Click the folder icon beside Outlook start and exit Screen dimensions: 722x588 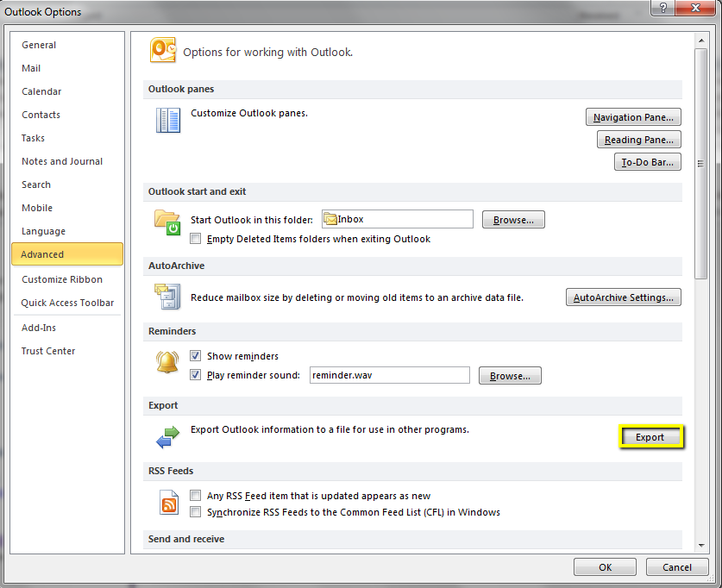167,222
